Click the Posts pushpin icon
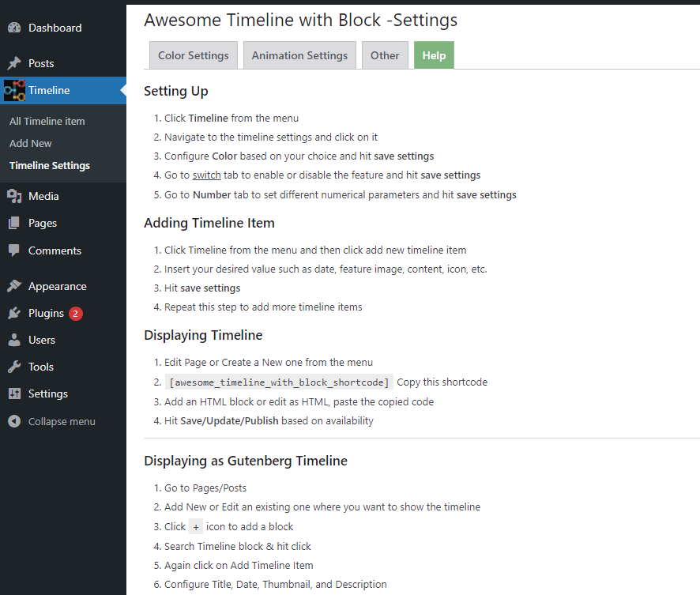The image size is (700, 595). (x=14, y=63)
